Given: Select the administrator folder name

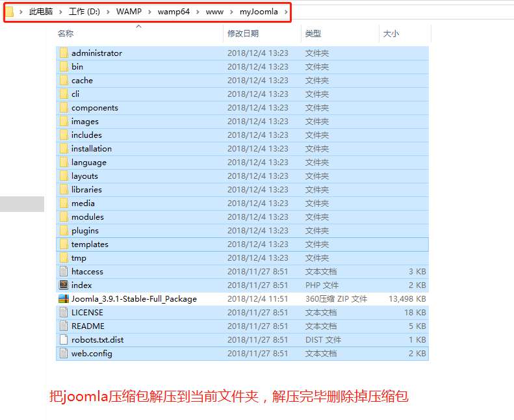Looking at the screenshot, I should 97,53.
